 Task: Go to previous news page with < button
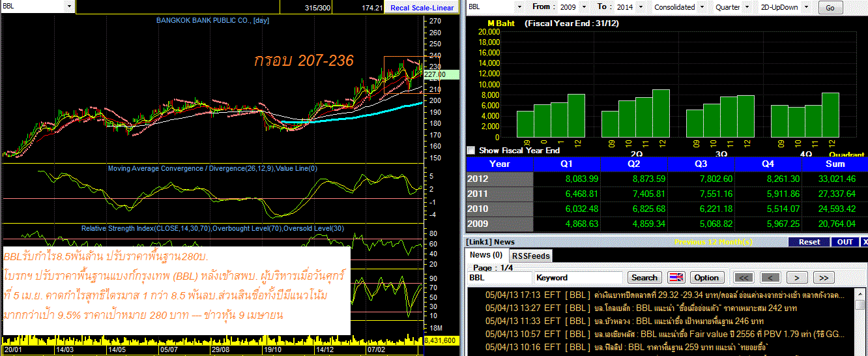pyautogui.click(x=771, y=277)
